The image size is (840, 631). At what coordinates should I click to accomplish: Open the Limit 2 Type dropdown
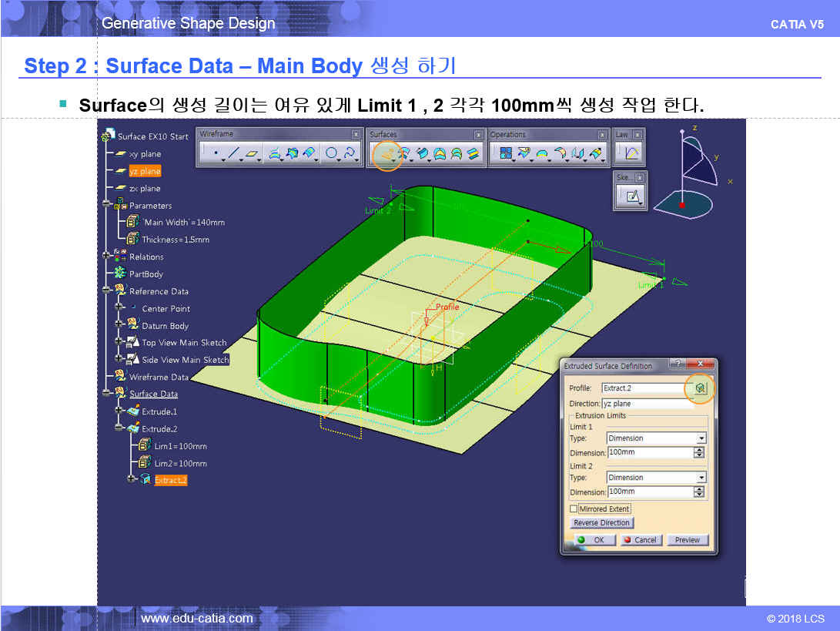click(701, 478)
